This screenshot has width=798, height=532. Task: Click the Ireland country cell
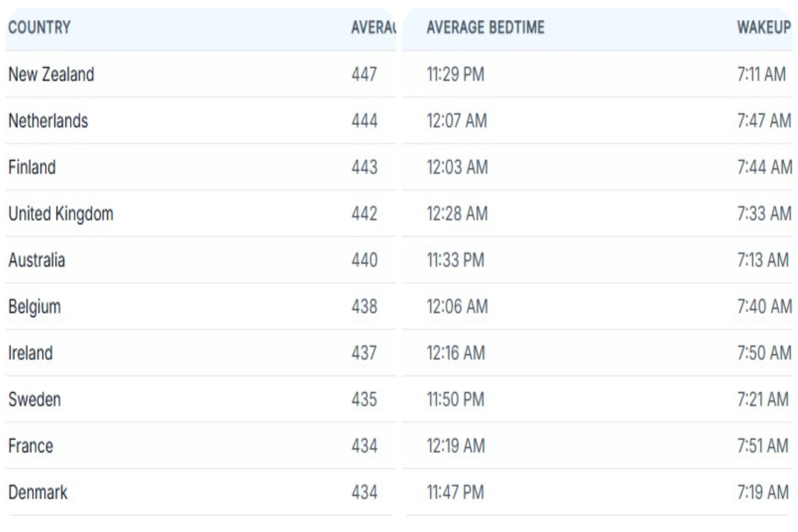(x=30, y=353)
